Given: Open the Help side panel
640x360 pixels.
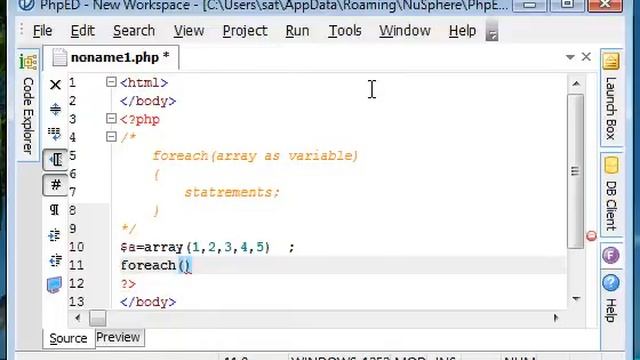Looking at the screenshot, I should pos(611,299).
